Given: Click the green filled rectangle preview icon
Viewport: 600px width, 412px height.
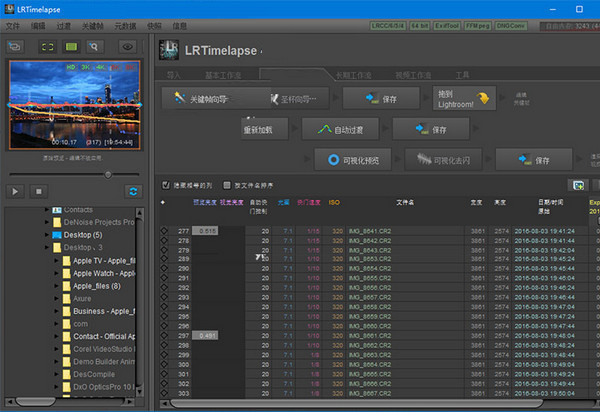Looking at the screenshot, I should click(x=72, y=46).
